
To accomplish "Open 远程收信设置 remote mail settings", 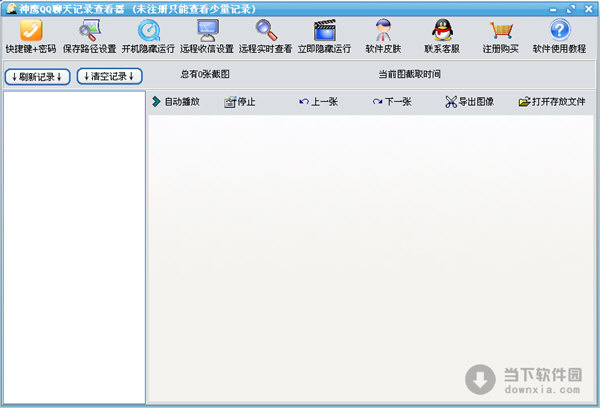I will coord(207,37).
